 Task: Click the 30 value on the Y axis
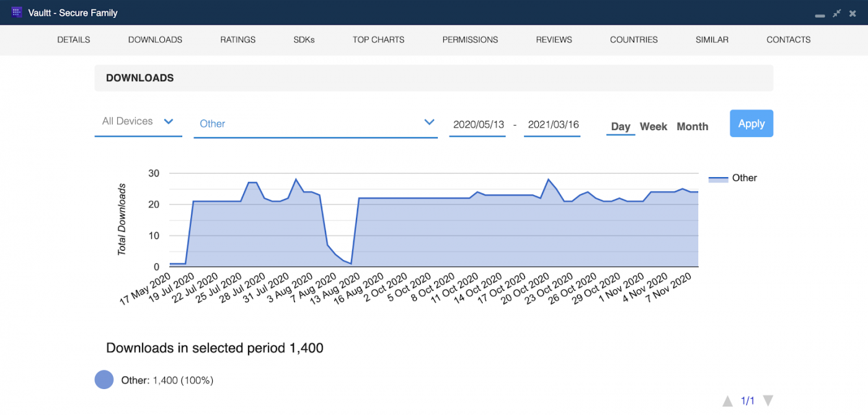tap(154, 173)
